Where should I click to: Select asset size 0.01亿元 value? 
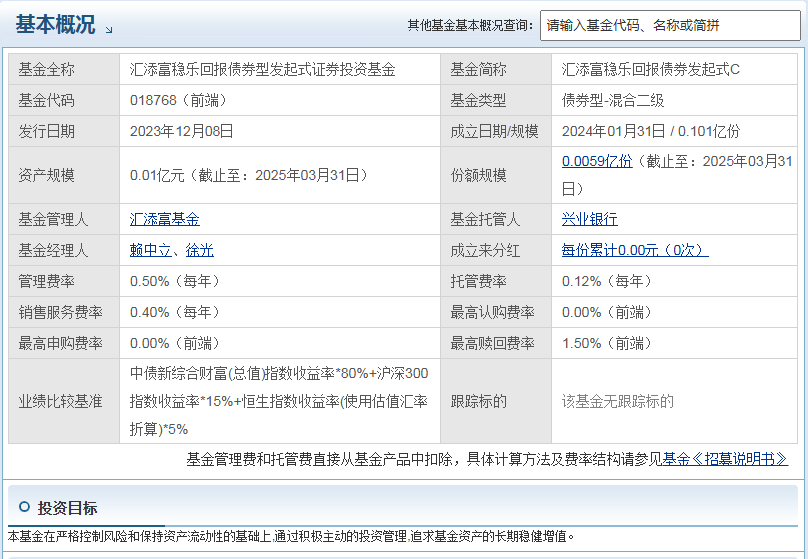(x=250, y=175)
